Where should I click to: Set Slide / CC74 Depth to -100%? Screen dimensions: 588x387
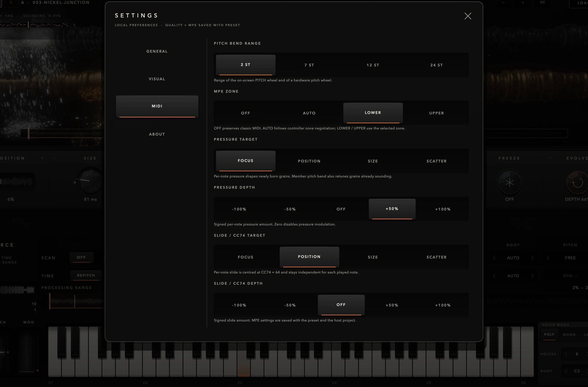tap(239, 305)
